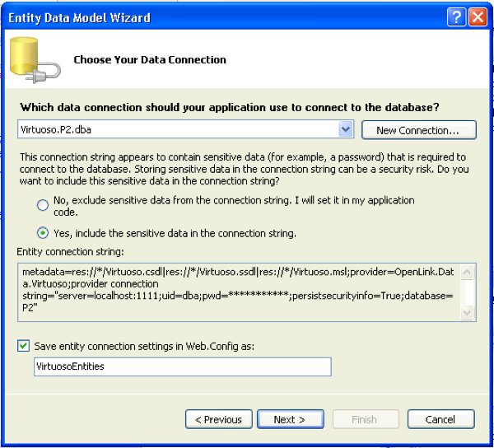
Task: Click in the VirtuosoEntities name field
Action: [181, 366]
